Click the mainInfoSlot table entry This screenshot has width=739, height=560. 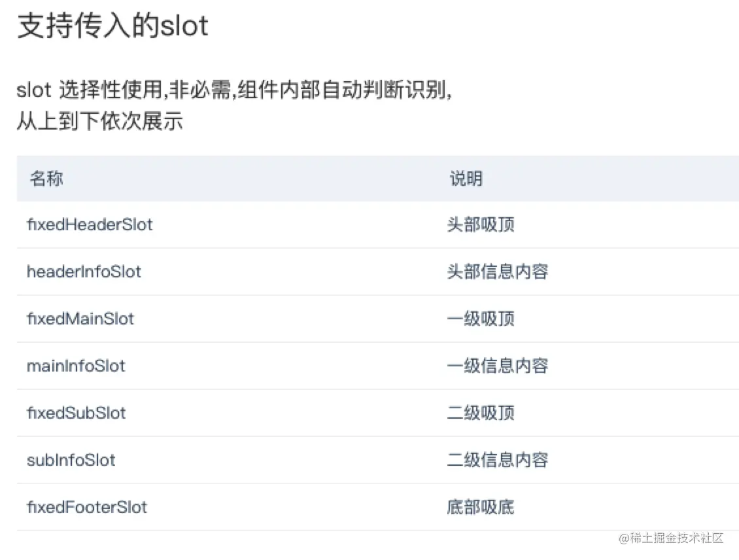(x=75, y=366)
